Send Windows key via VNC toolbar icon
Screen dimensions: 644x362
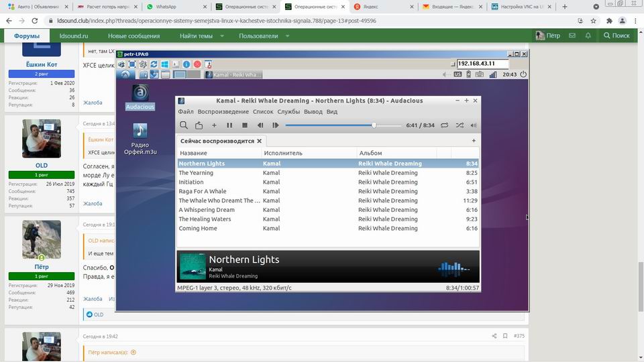165,64
